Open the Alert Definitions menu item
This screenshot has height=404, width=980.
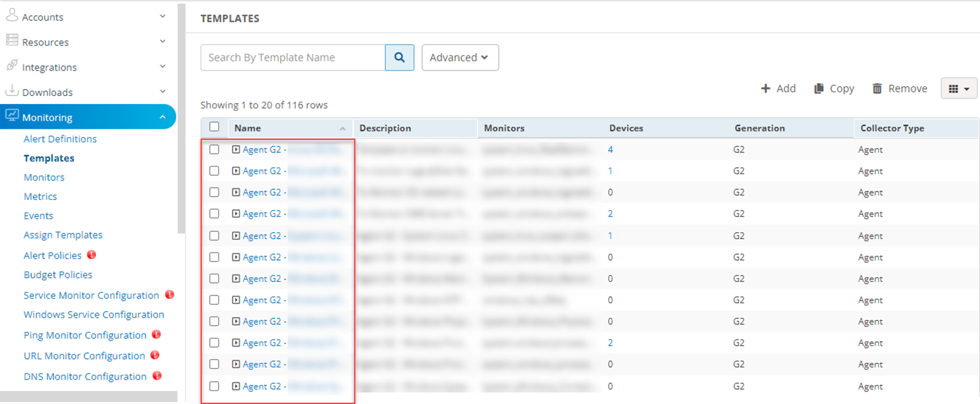coord(59,139)
